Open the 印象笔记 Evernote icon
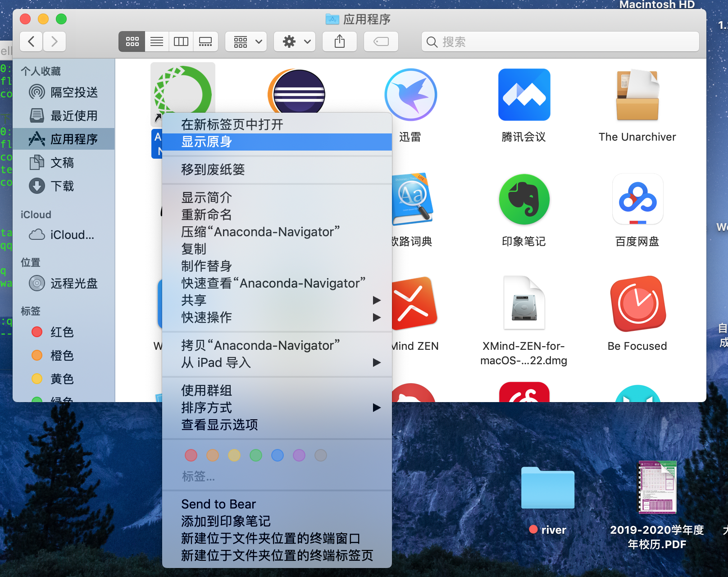 coord(524,199)
